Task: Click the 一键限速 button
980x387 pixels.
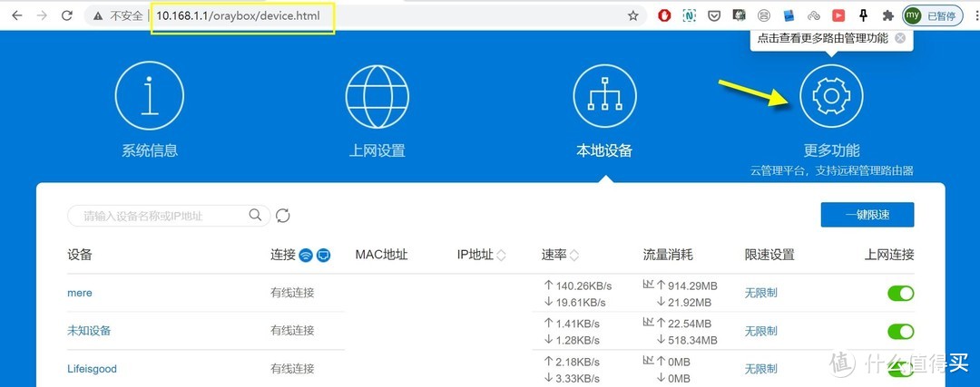Action: click(x=867, y=215)
